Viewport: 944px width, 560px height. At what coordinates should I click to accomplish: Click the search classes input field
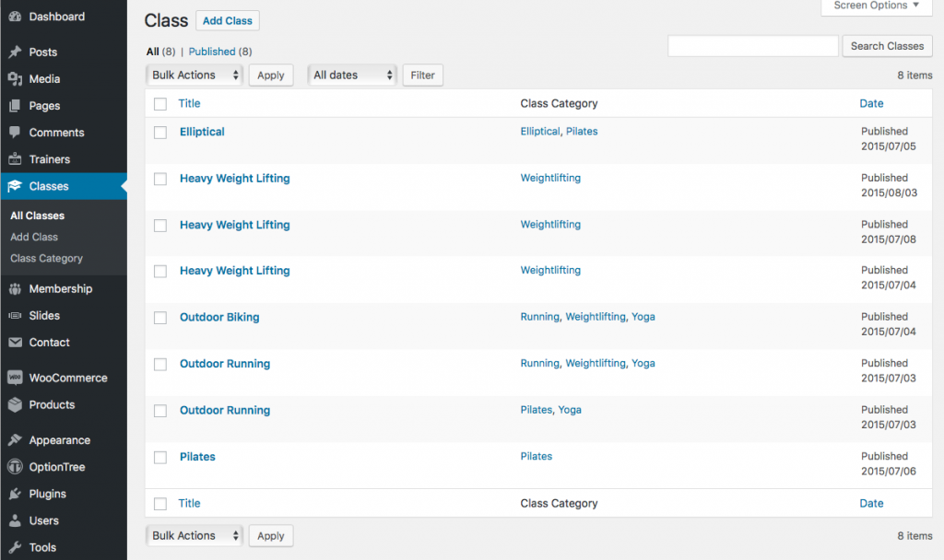coord(752,46)
